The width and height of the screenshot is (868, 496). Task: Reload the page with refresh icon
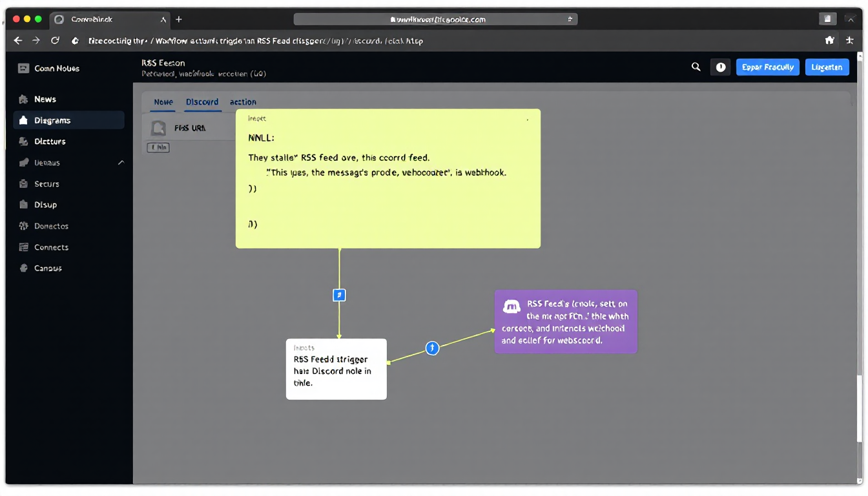[56, 40]
